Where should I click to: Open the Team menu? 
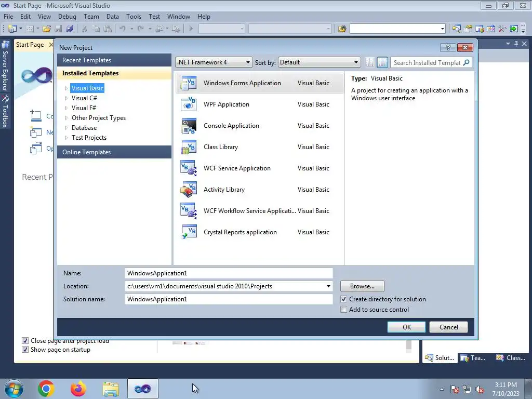(x=91, y=16)
